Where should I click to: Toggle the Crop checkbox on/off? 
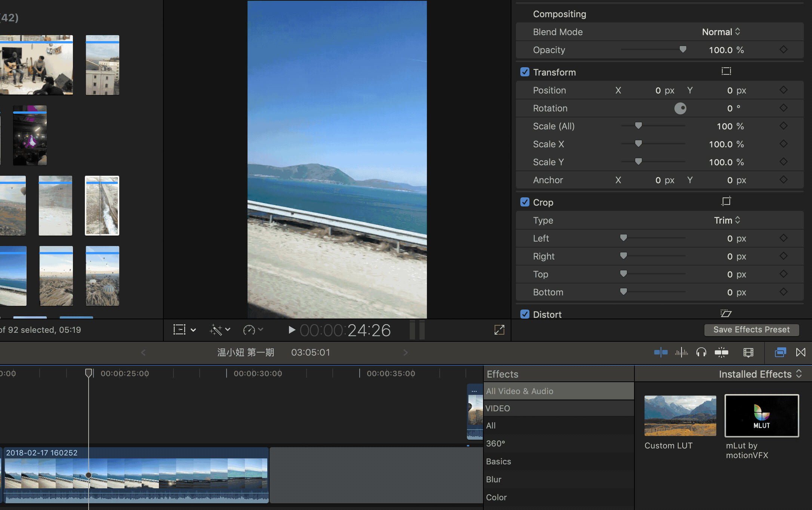point(525,202)
